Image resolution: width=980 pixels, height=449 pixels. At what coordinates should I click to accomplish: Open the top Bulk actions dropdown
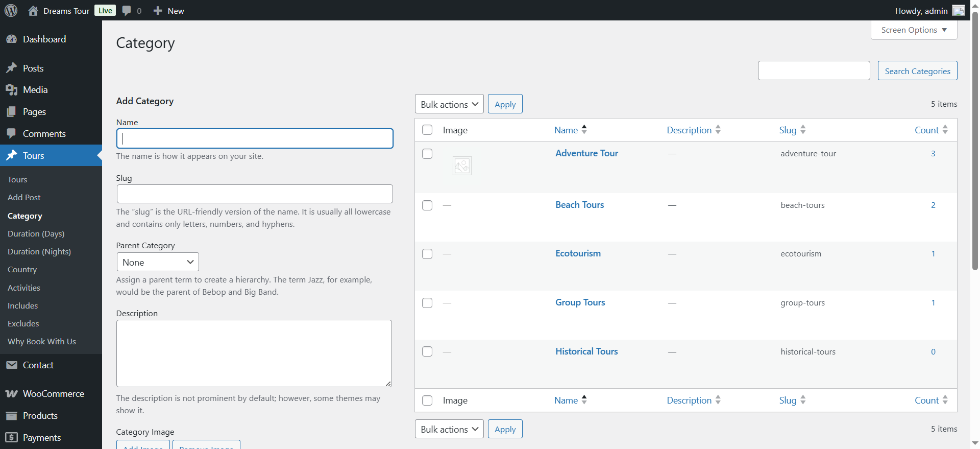[x=449, y=104]
